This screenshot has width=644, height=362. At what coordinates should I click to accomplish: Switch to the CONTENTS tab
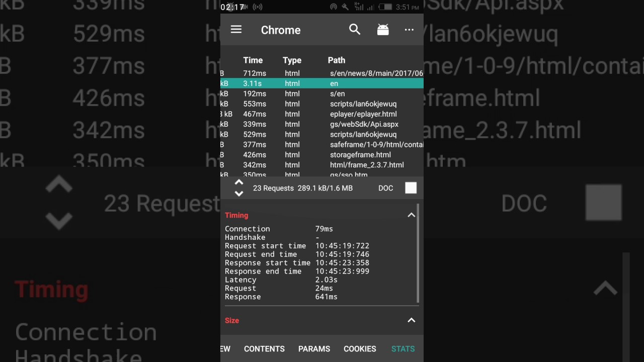point(264,349)
